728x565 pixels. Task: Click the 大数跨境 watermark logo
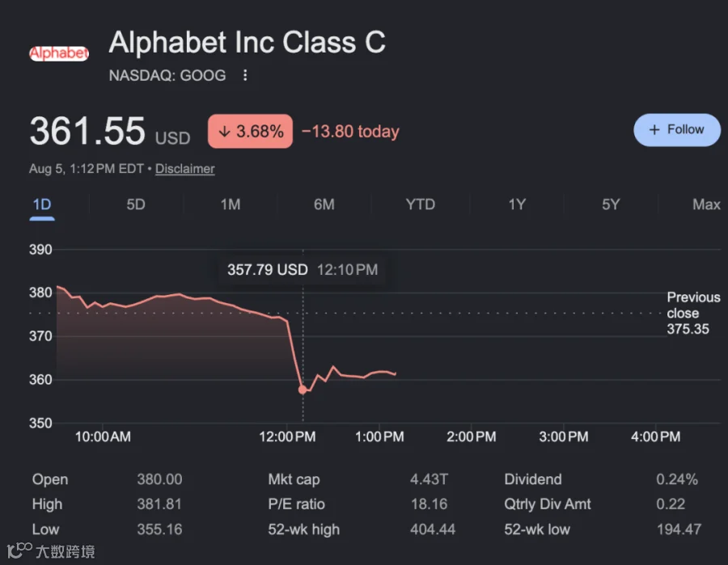[x=51, y=550]
